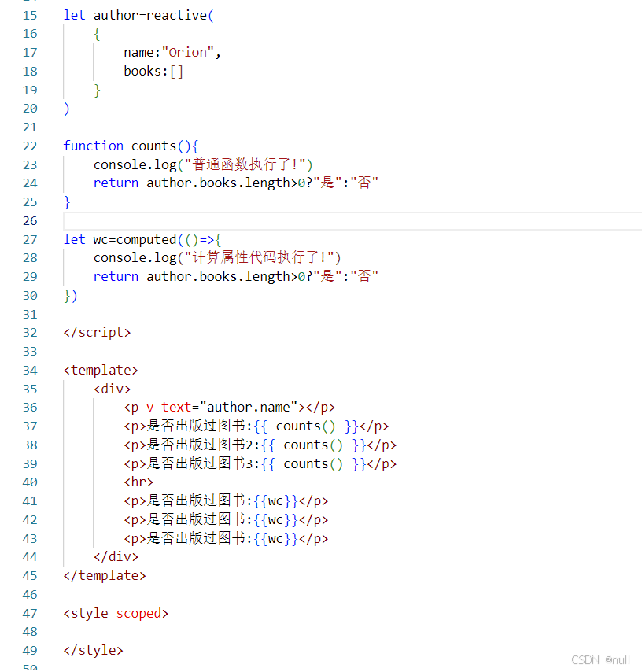Click the '<div>' opening tag
642x672 pixels.
112,390
